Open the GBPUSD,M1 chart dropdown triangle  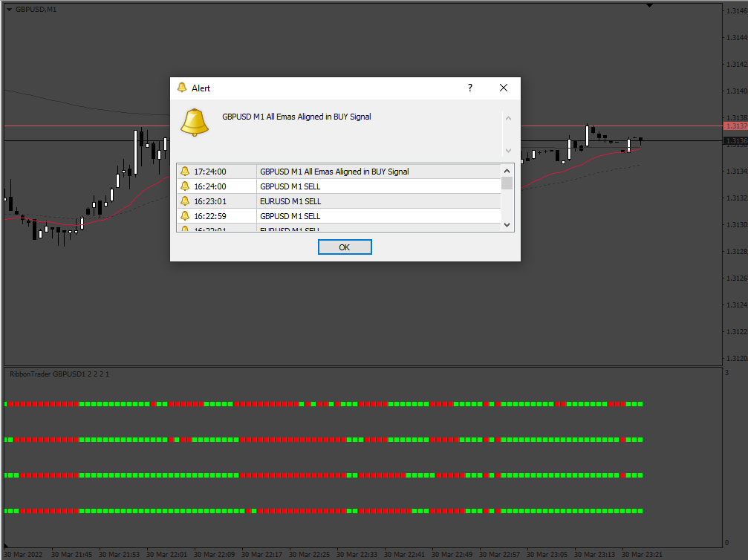[x=9, y=10]
